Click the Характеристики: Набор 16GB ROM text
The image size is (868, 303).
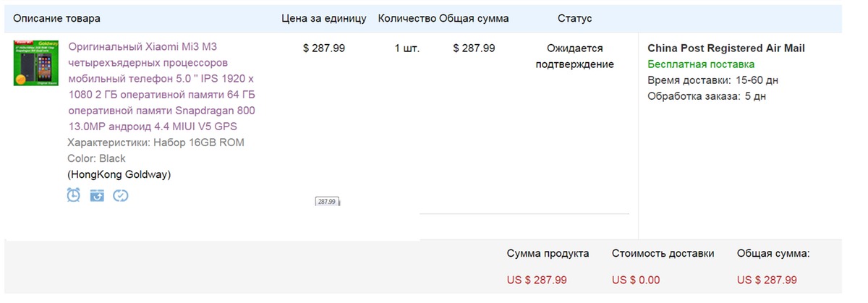tap(156, 142)
